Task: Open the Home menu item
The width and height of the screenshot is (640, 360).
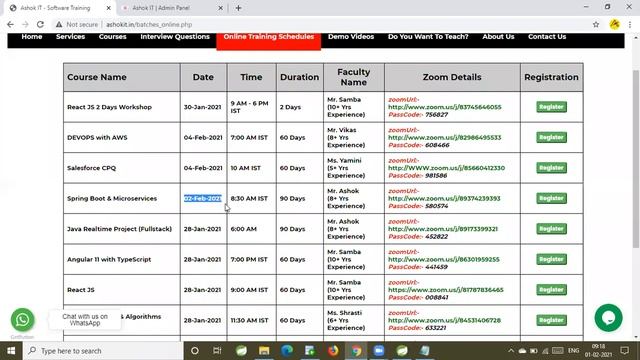Action: point(32,36)
